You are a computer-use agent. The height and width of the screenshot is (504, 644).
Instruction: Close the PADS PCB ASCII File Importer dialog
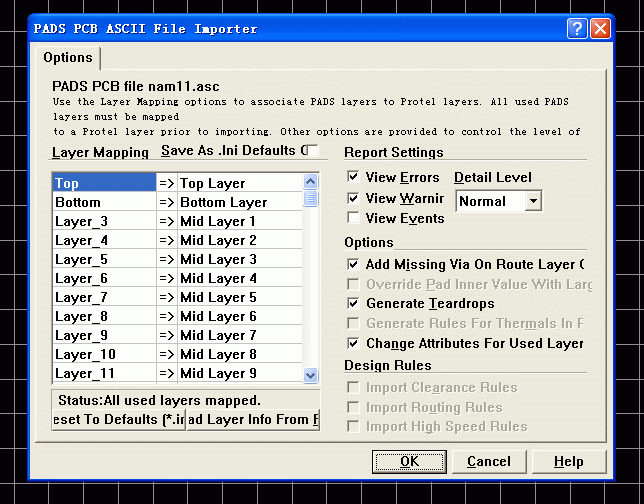click(600, 28)
